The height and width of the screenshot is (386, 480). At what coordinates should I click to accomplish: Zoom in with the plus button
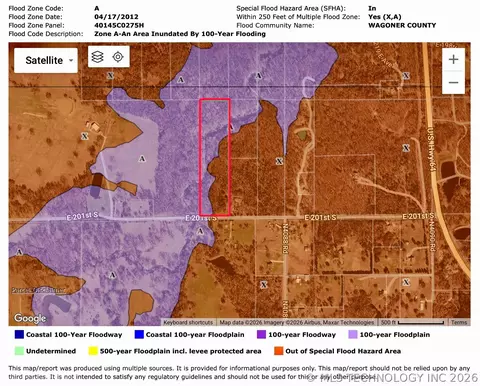coord(453,59)
